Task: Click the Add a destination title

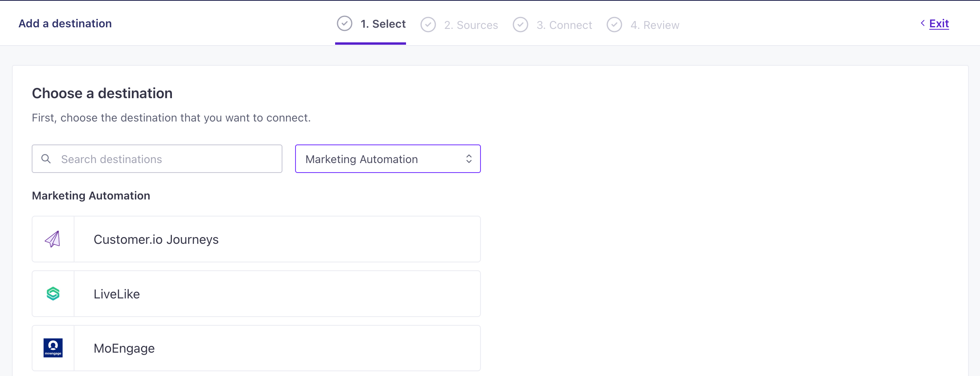Action: [x=65, y=23]
